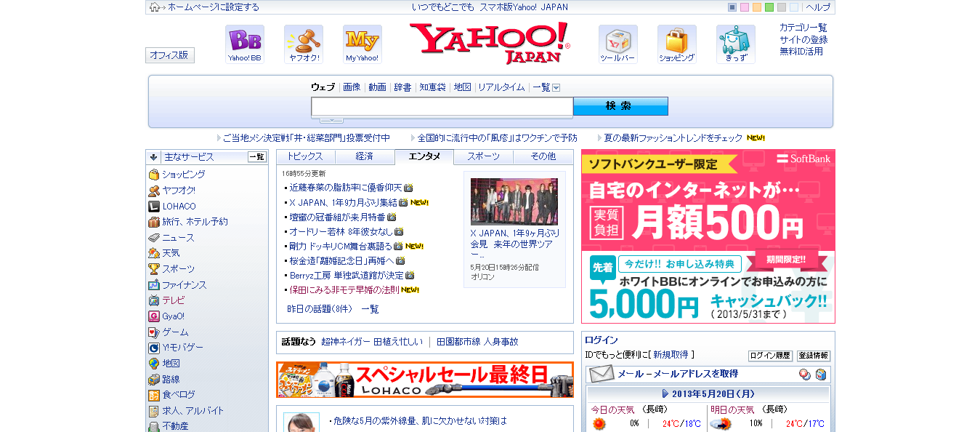Click the mail envelope icon in login box
The height and width of the screenshot is (432, 980).
pos(602,374)
